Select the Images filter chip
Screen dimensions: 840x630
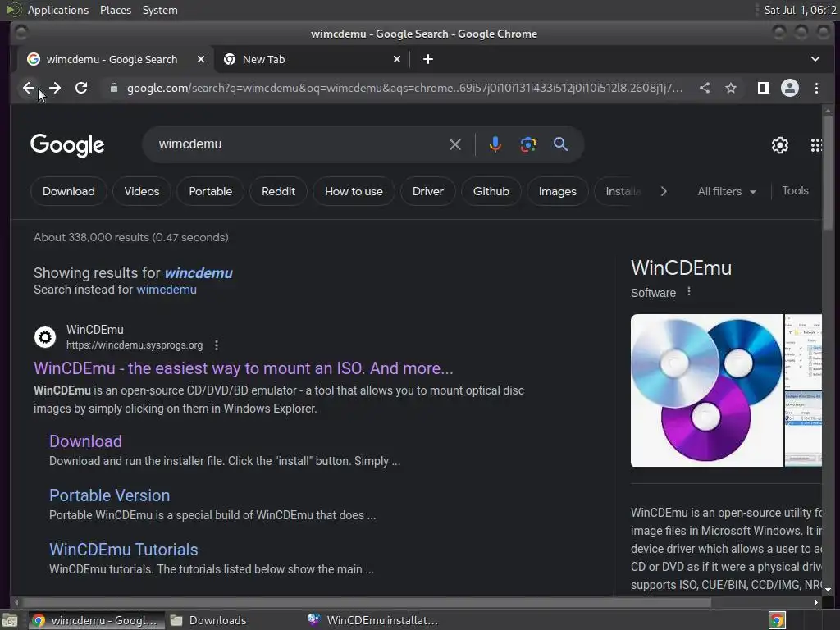click(x=558, y=192)
